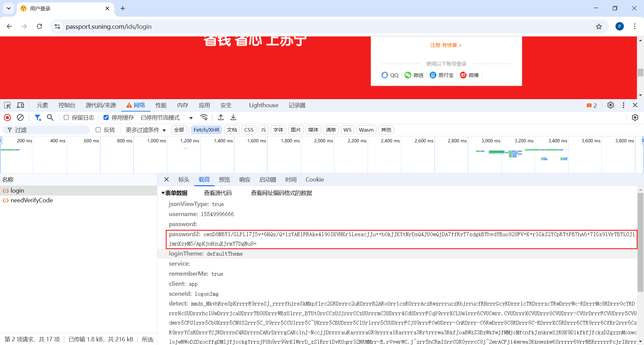Open network panel settings gear
Viewport: 644px width, 345px height.
635,118
